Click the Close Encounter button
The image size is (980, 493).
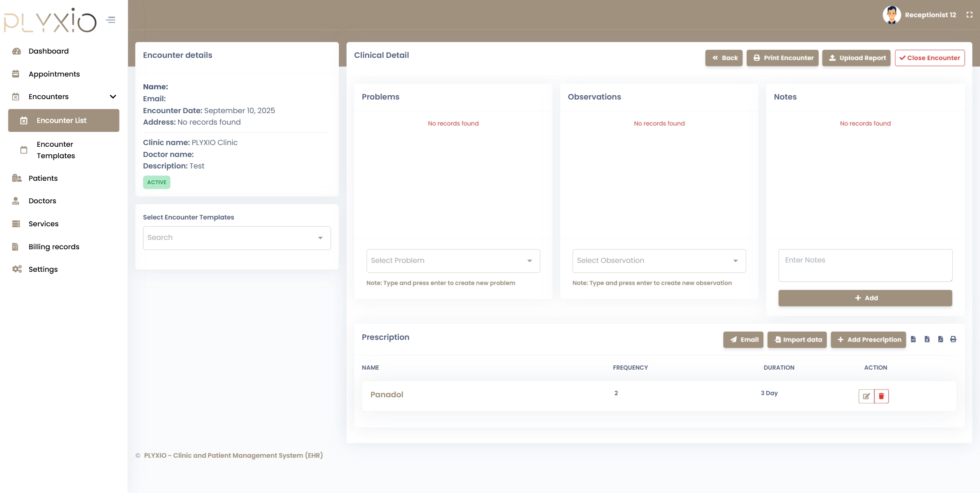[929, 58]
